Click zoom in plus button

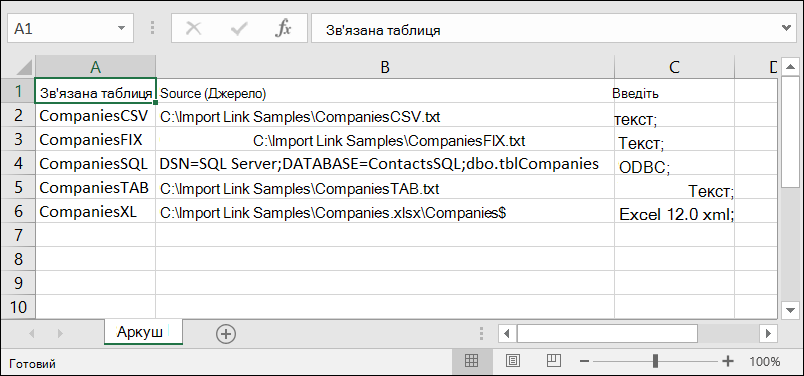point(728,362)
